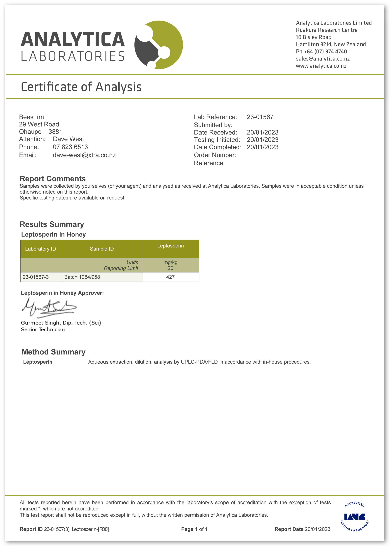The height and width of the screenshot is (546, 392).
Task: Click the Date Completed date value
Action: [262, 147]
